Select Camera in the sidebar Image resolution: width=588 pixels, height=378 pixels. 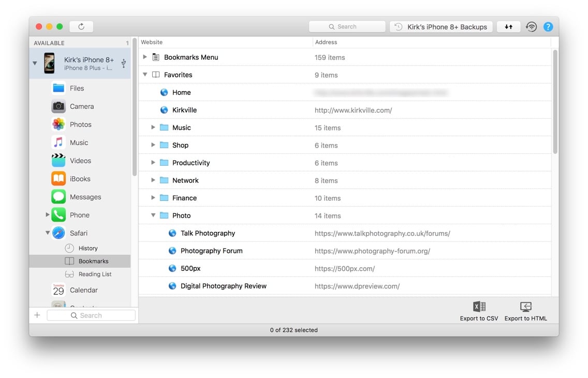[82, 106]
